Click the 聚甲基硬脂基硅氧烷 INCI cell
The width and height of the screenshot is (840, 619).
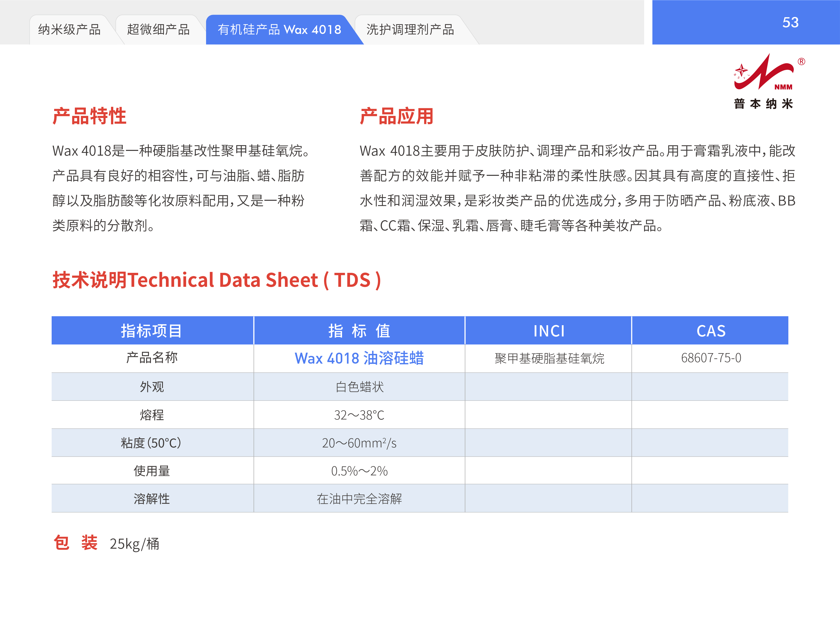click(x=549, y=359)
